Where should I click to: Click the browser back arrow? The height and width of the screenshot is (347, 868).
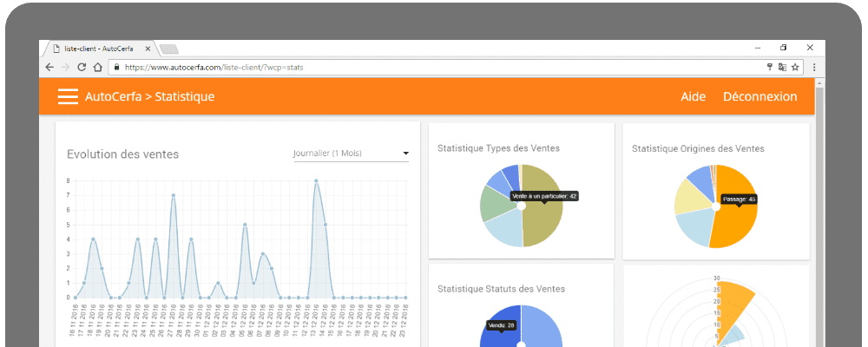click(x=49, y=67)
